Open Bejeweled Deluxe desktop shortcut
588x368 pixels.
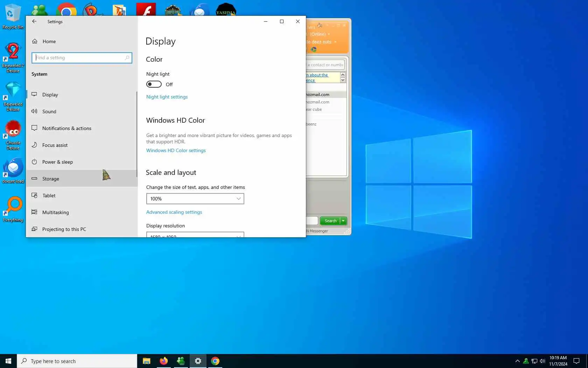tap(13, 97)
